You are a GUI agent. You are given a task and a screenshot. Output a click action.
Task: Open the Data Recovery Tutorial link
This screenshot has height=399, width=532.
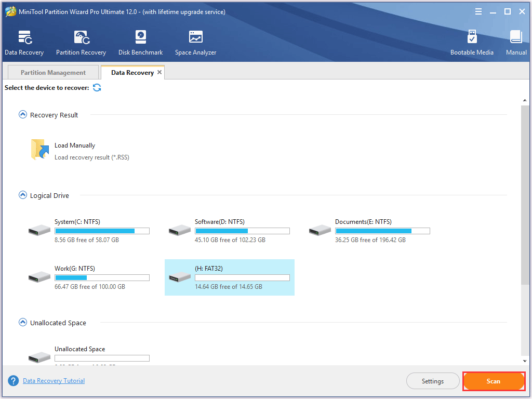click(x=54, y=381)
